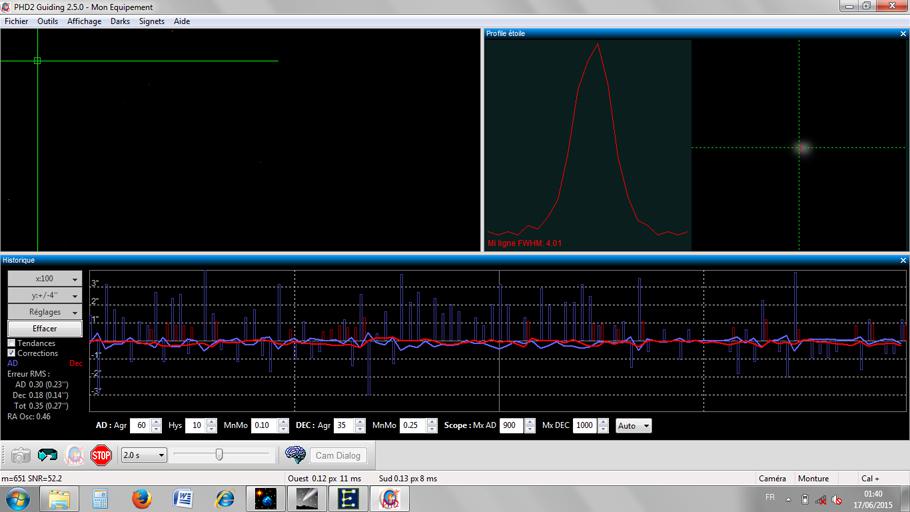Viewport: 910px width, 512px height.
Task: Click the network tray icon
Action: tap(821, 500)
